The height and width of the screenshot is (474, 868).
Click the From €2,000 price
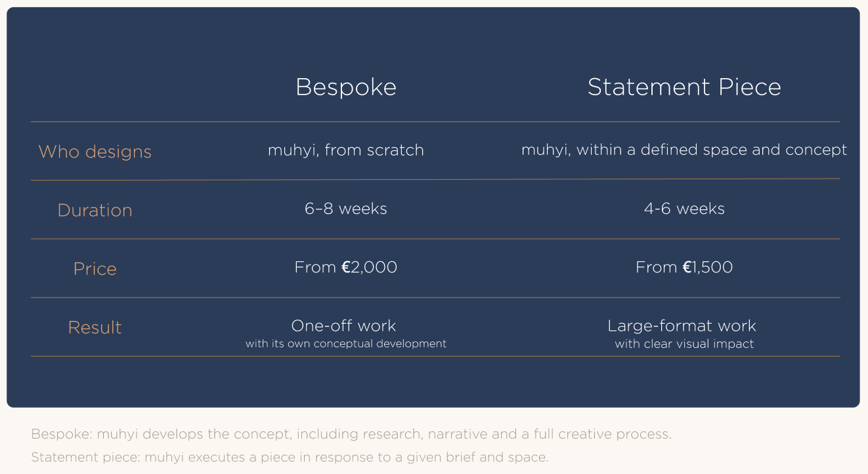346,267
